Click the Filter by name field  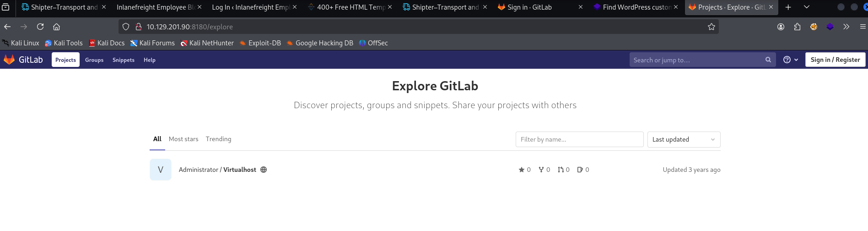point(579,139)
